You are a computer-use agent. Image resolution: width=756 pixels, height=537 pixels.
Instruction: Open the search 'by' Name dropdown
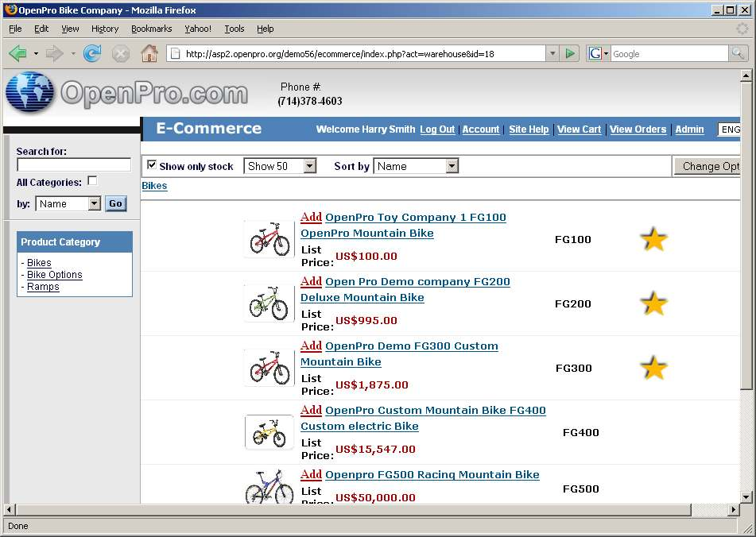click(68, 203)
